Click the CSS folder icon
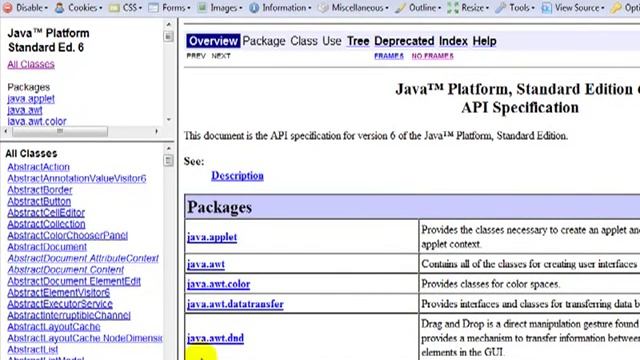This screenshot has height=360, width=640. click(114, 8)
